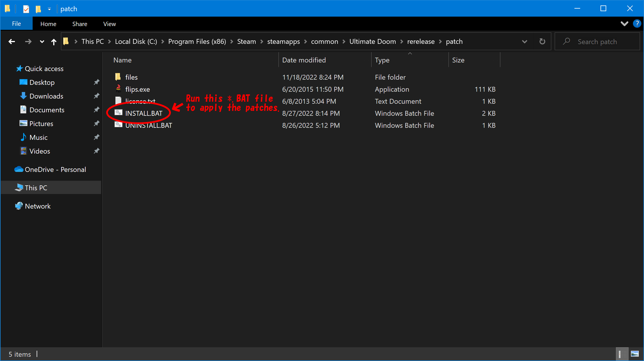Click the Back navigation arrow
The image size is (644, 361).
point(12,42)
